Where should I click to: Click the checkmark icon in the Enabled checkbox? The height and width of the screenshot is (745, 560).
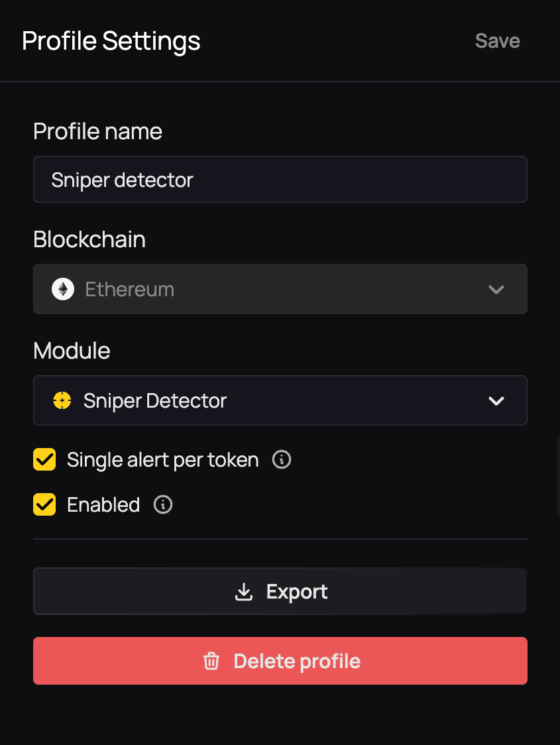pos(44,504)
